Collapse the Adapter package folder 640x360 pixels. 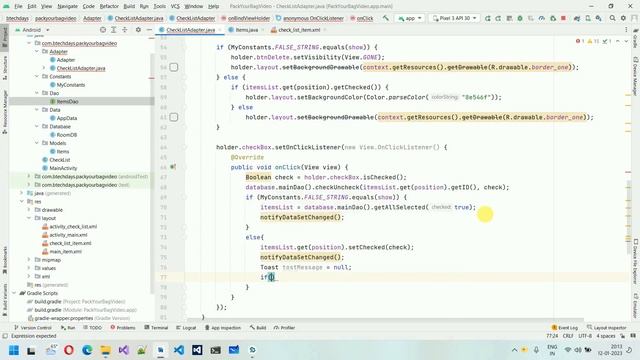pos(37,51)
